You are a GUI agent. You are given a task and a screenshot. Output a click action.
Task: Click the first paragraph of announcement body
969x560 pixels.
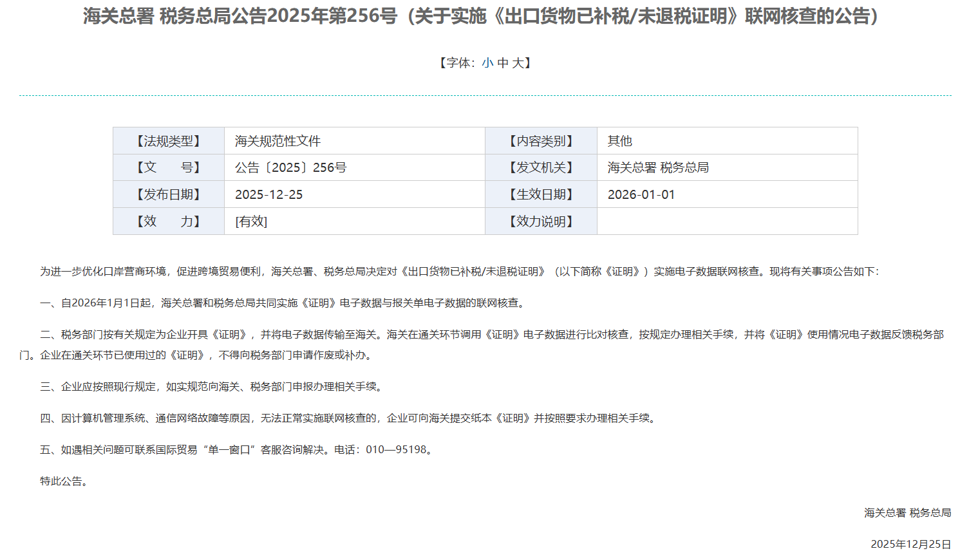click(x=484, y=271)
